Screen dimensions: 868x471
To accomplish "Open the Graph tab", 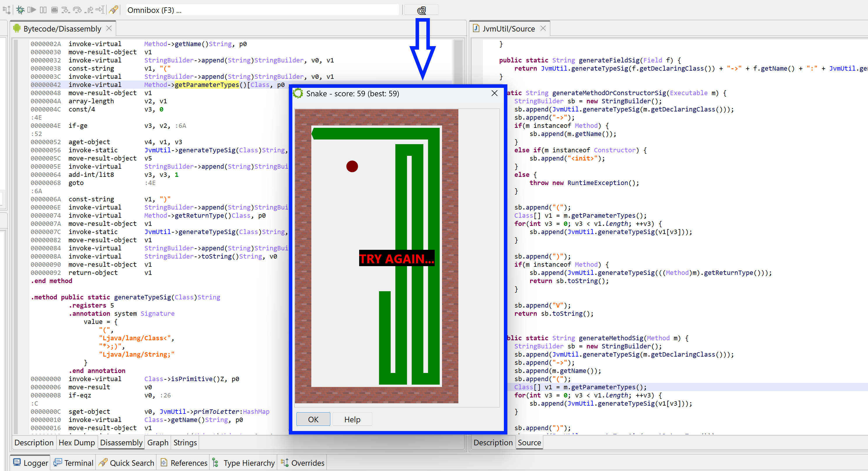I will click(158, 442).
